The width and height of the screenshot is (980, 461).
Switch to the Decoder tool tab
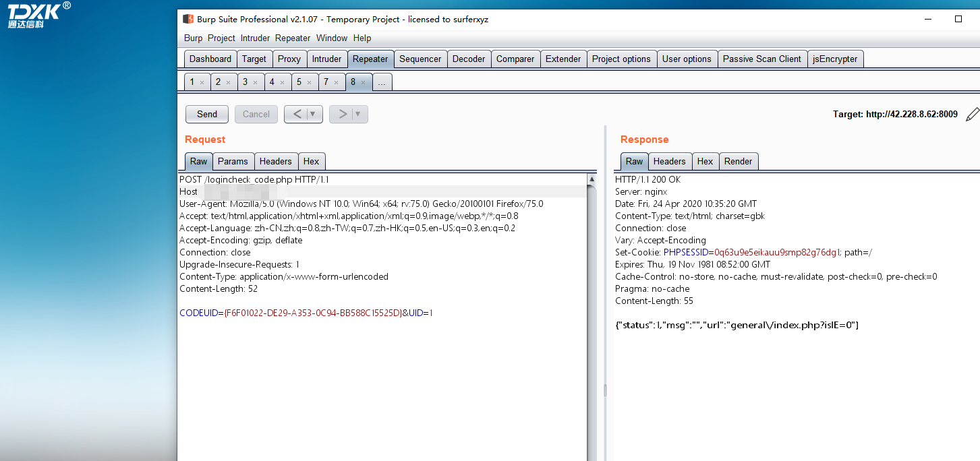point(469,59)
